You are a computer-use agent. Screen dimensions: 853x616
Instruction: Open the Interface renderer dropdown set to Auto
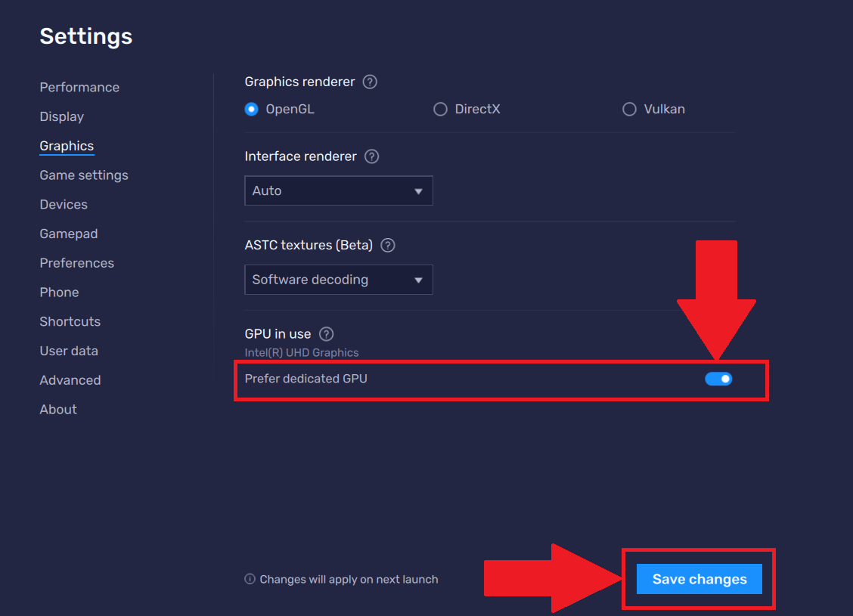[338, 190]
